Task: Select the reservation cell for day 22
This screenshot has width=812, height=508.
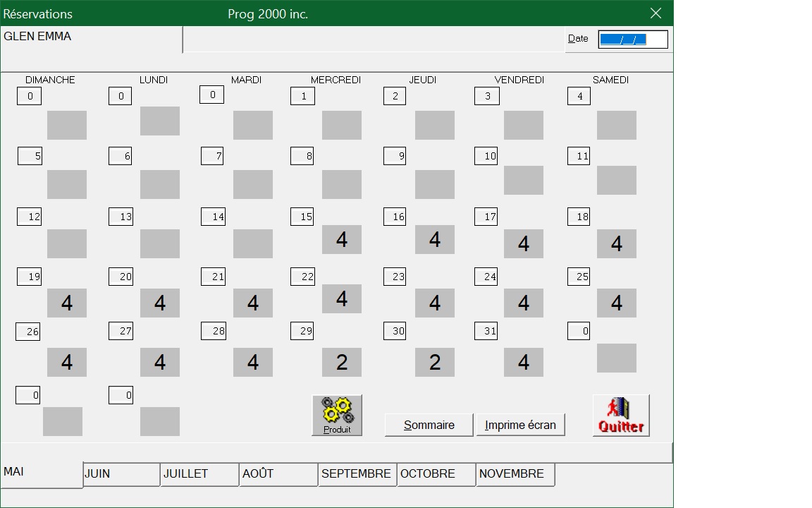Action: point(342,298)
